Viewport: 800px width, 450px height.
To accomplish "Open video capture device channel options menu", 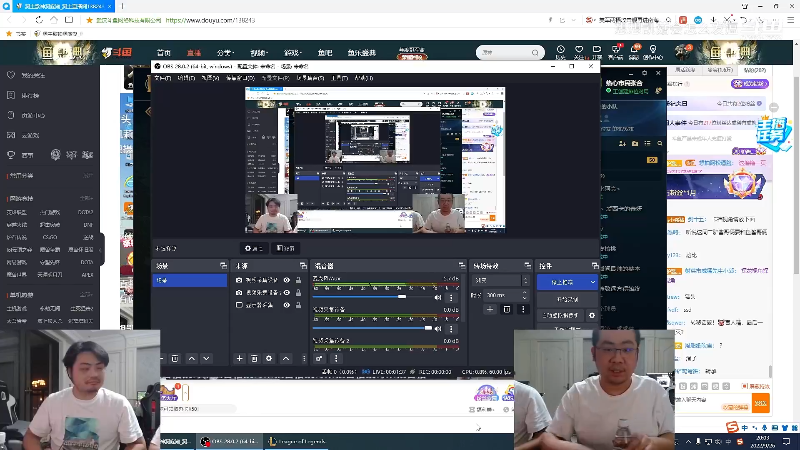I will tap(451, 329).
